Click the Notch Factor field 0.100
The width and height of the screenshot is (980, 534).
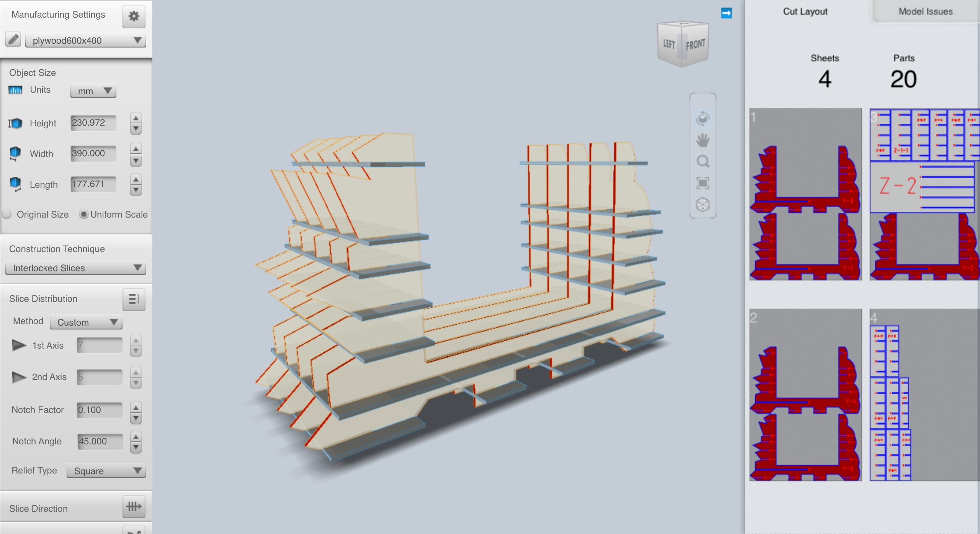point(100,410)
